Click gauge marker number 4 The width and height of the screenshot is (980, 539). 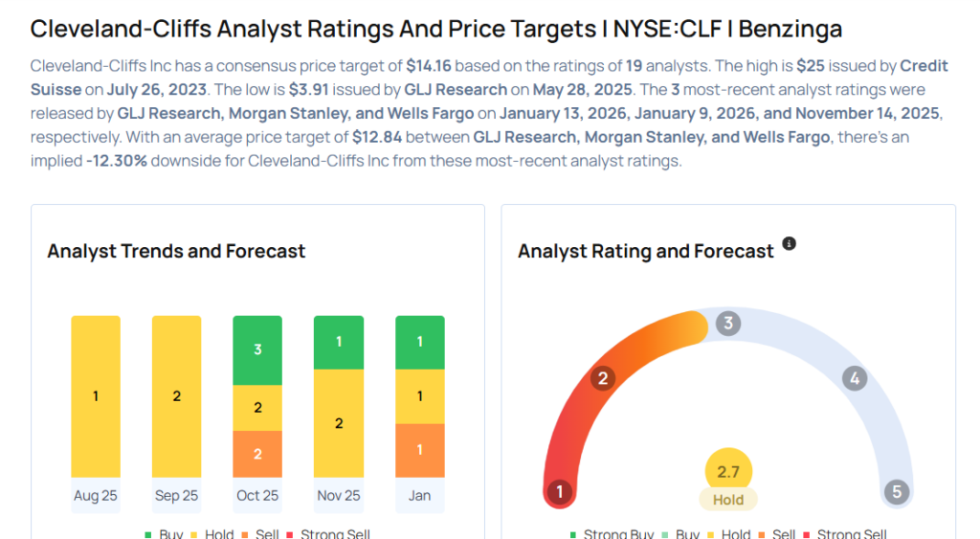pyautogui.click(x=854, y=378)
